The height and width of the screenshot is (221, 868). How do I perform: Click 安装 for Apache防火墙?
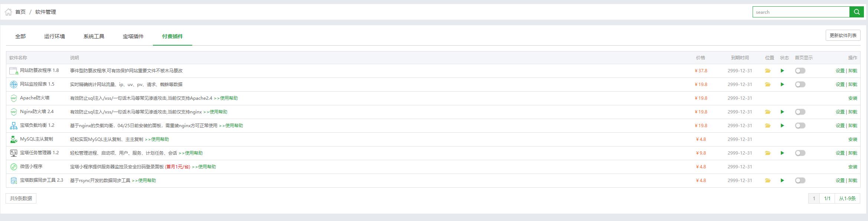point(852,98)
